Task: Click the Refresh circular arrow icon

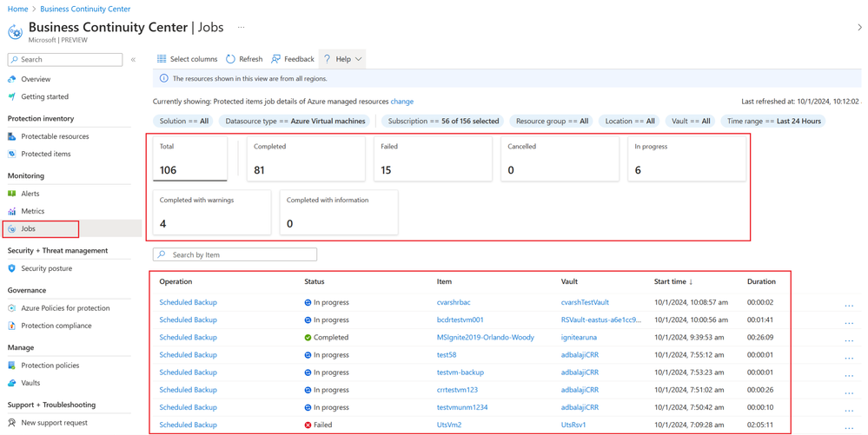Action: click(230, 59)
